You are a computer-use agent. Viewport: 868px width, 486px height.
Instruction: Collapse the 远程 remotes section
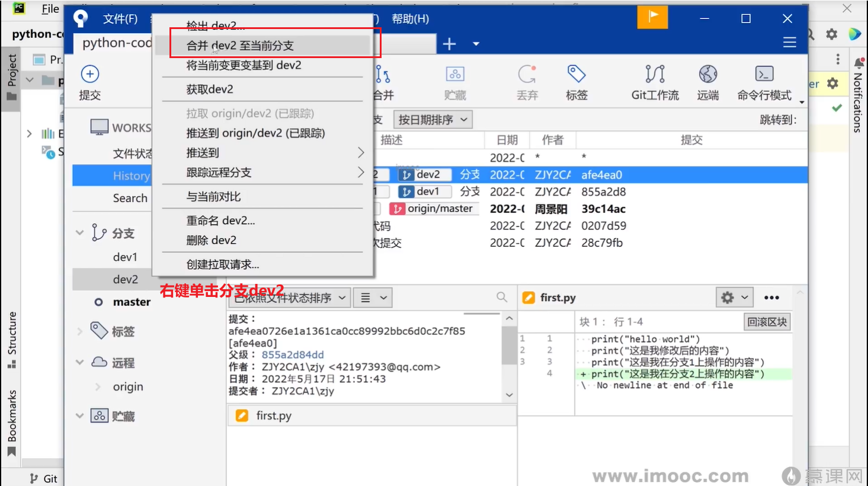80,362
